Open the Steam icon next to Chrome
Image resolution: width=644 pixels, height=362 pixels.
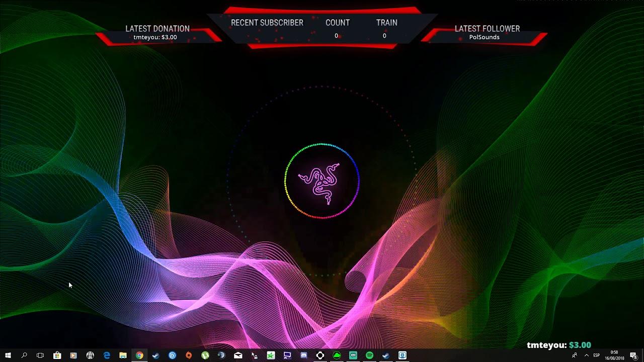click(155, 355)
